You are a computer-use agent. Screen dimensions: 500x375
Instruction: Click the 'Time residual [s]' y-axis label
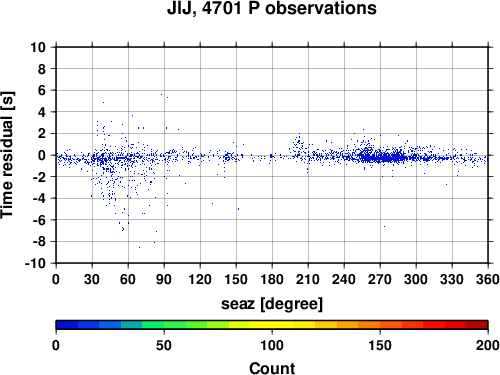tap(7, 155)
